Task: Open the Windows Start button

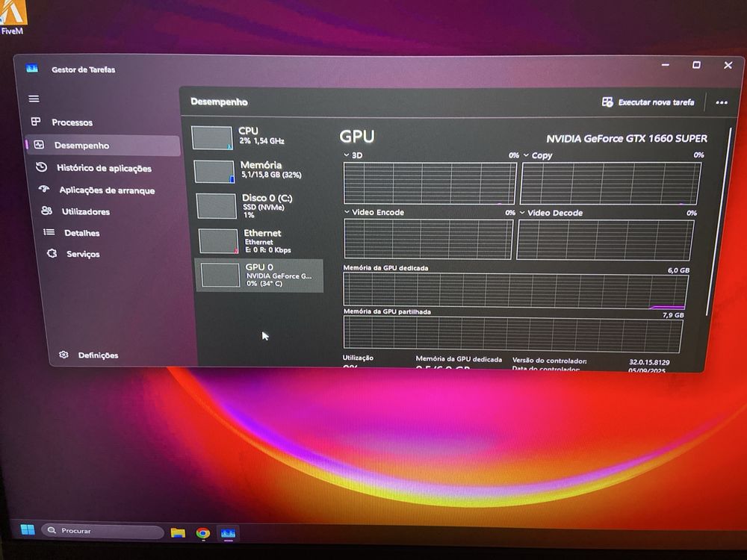Action: [x=28, y=529]
